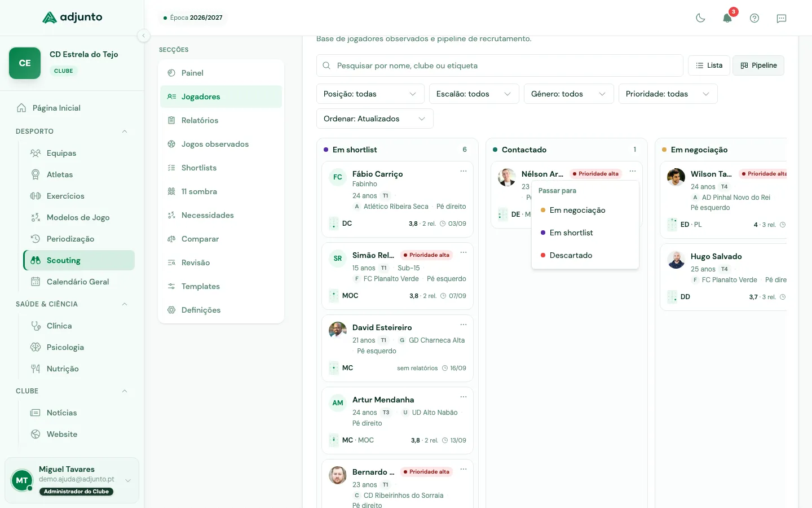This screenshot has height=508, width=812.
Task: Switch to Lista view
Action: click(709, 65)
